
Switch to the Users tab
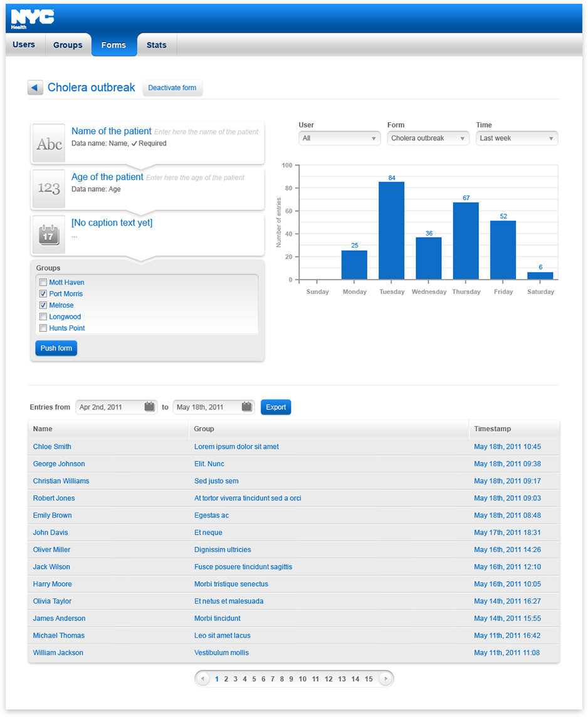pos(24,45)
